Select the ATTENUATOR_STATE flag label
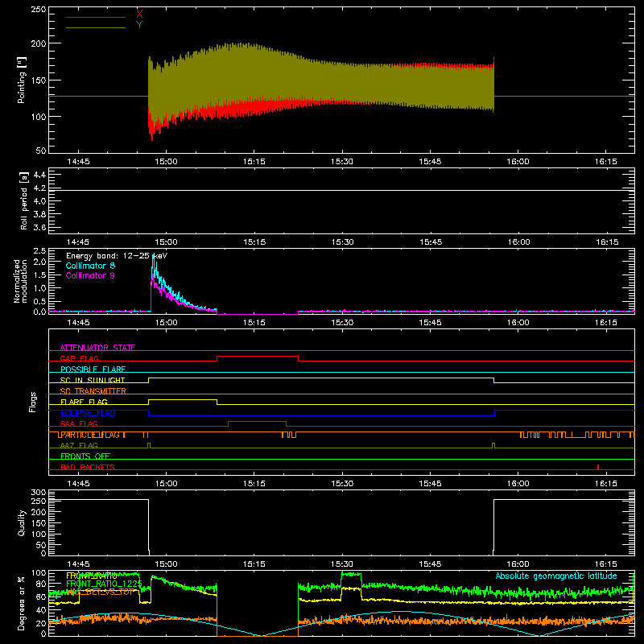 (x=97, y=348)
